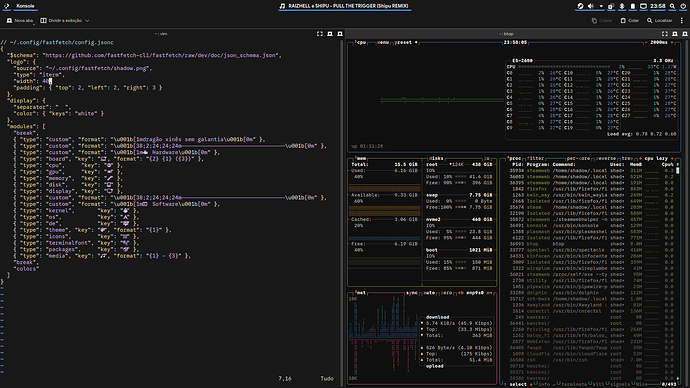Open the application launcher icon in the top panel
The height and width of the screenshot is (388, 690).
pyautogui.click(x=7, y=6)
